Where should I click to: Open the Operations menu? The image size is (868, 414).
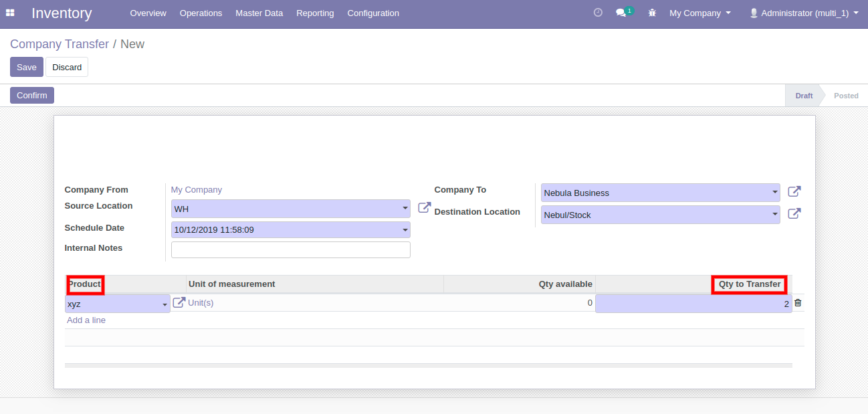201,13
